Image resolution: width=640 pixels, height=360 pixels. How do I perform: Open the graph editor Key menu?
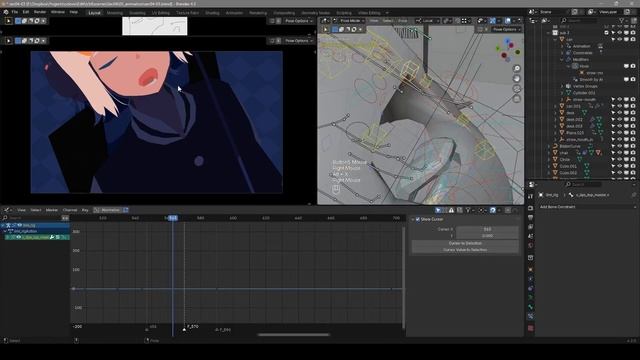(x=85, y=210)
